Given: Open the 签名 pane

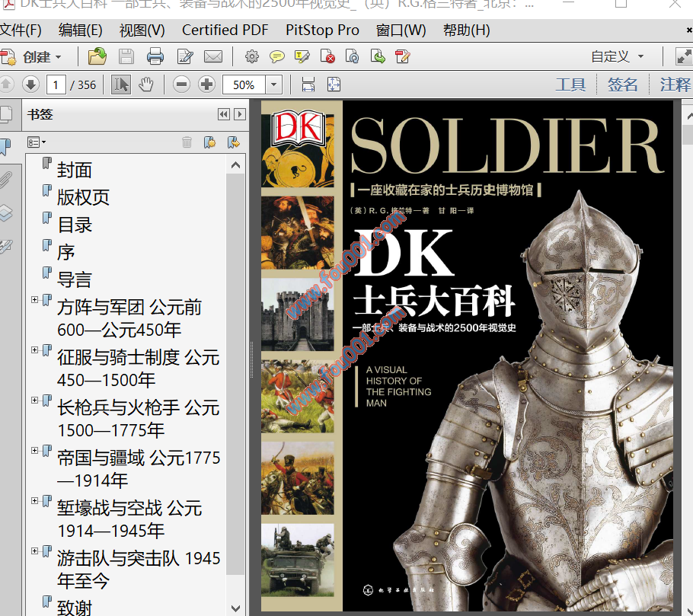Looking at the screenshot, I should point(622,85).
